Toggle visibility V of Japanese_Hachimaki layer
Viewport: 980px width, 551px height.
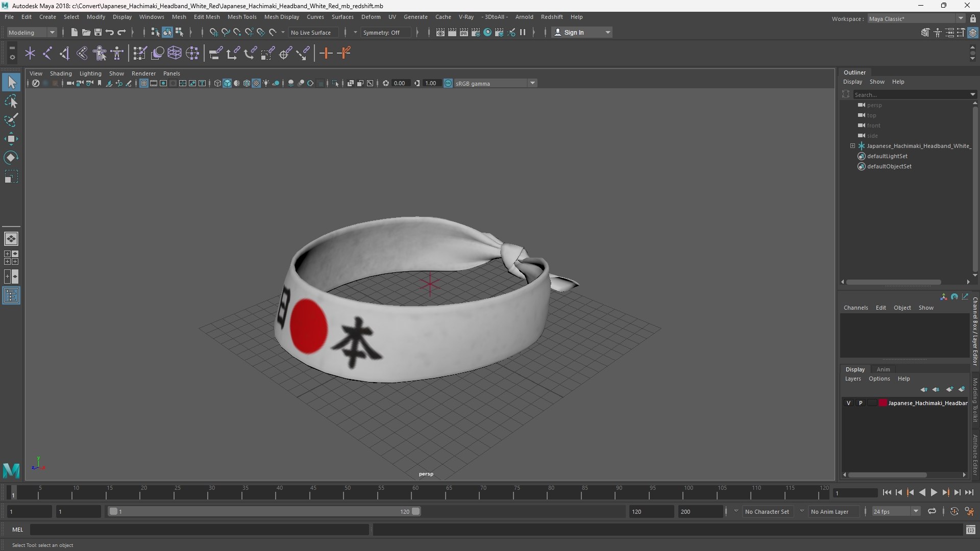[x=849, y=403]
